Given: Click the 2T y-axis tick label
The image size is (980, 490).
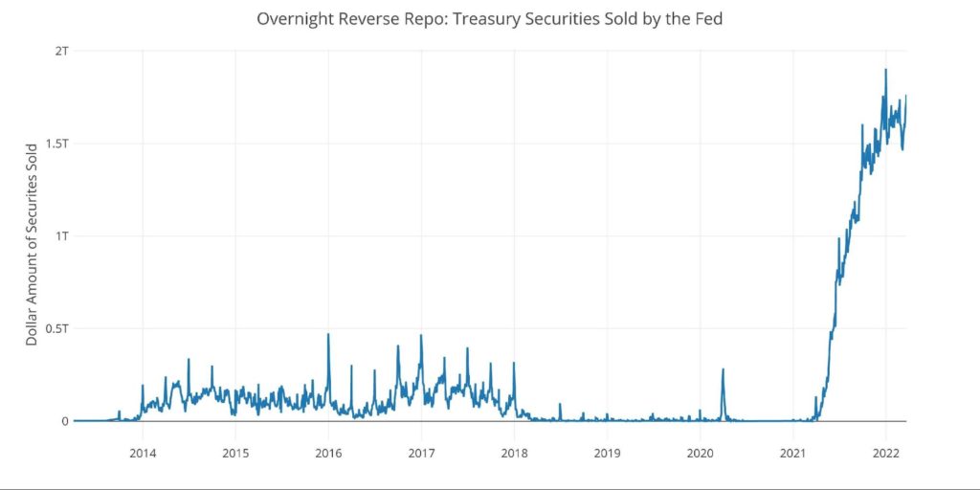Looking at the screenshot, I should pos(61,50).
